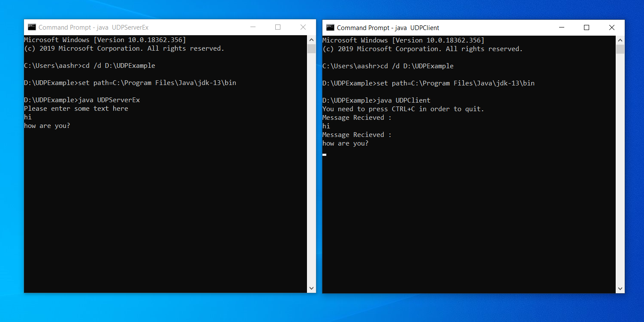The height and width of the screenshot is (322, 644).
Task: Click the server console below 'how are you?'
Action: click(166, 206)
